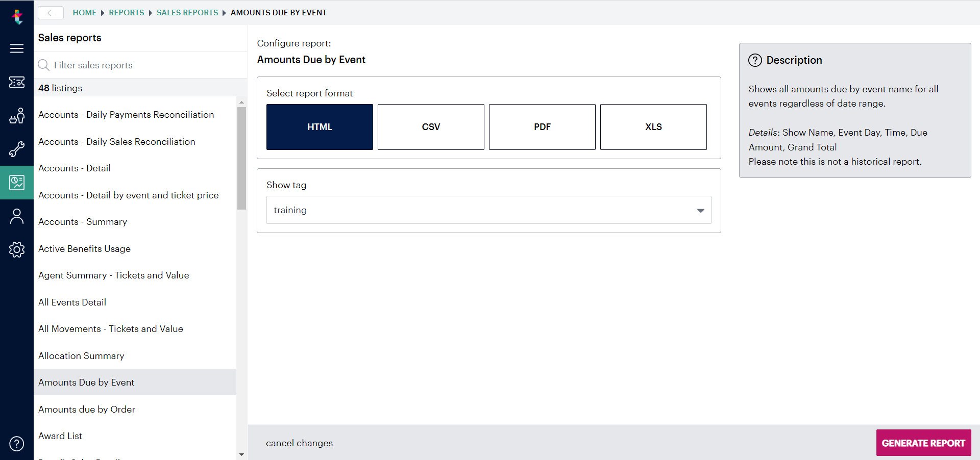Open the settings gear icon
Screen dimensions: 980x460
coord(17,249)
